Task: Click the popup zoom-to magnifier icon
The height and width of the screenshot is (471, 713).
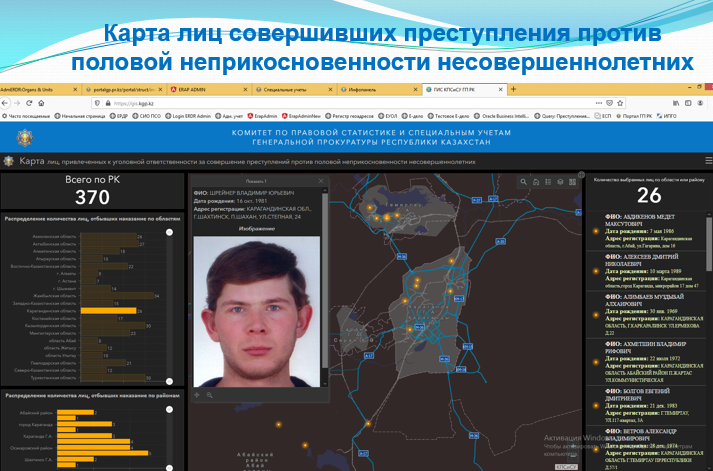Action: tap(210, 395)
